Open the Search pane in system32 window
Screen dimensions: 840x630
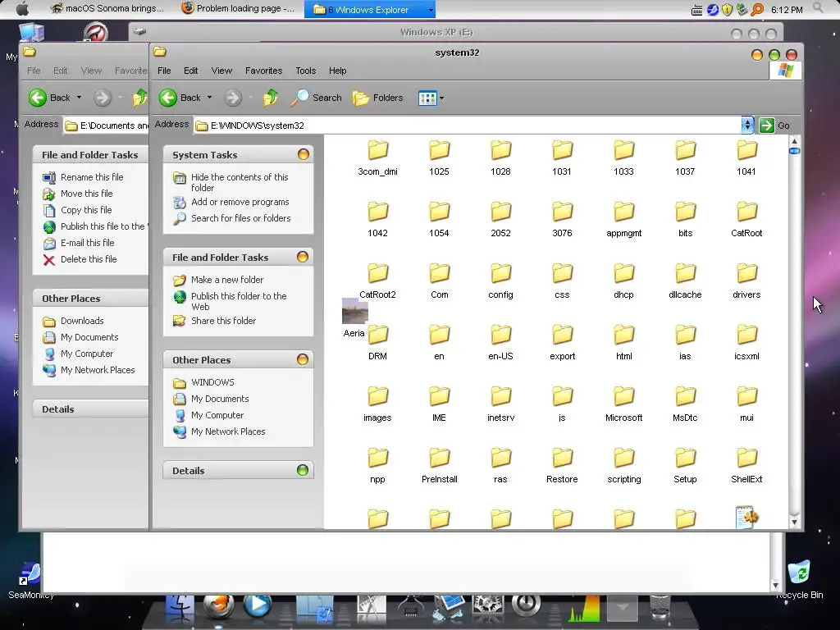(316, 98)
